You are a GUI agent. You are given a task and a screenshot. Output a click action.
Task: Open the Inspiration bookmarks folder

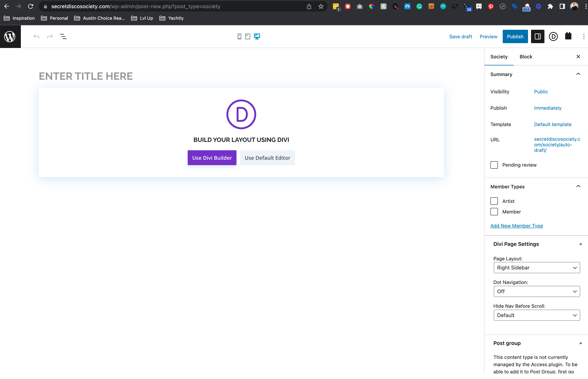[x=19, y=18]
